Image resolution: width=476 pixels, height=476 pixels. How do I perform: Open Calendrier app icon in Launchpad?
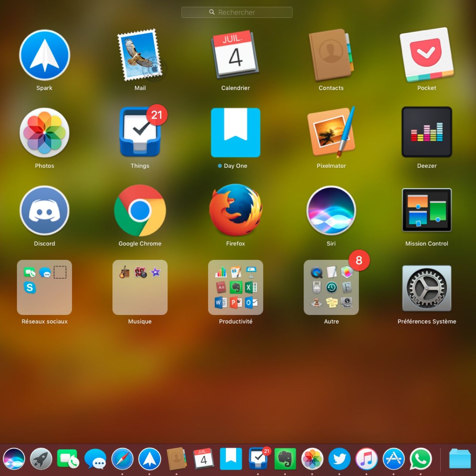click(235, 54)
